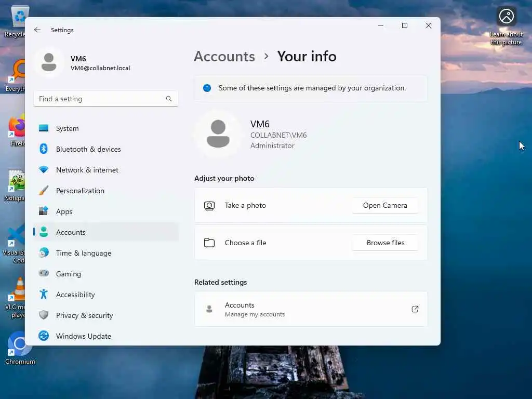This screenshot has height=399, width=532.
Task: Open Manage my accounts related setting
Action: (311, 309)
